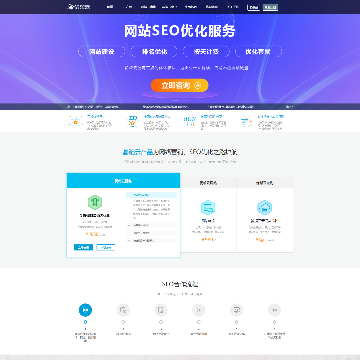Image resolution: width=360 pixels, height=360 pixels.
Task: Open the fourth top navigation menu item
Action: pos(169,7)
